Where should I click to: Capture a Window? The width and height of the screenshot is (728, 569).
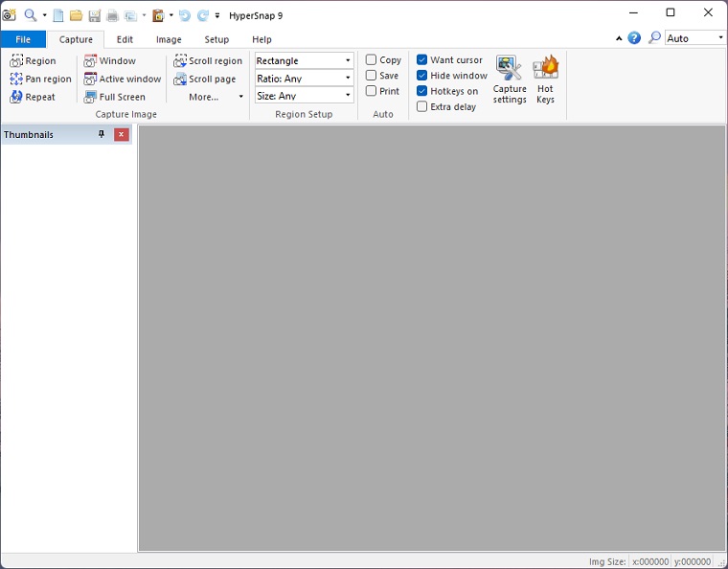pyautogui.click(x=110, y=60)
